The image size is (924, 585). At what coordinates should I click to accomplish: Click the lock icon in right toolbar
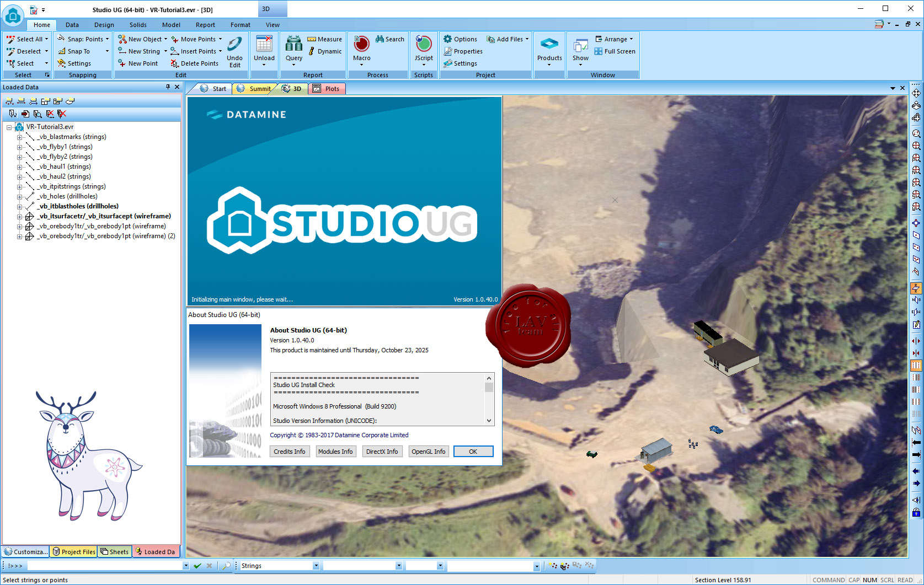click(x=916, y=512)
